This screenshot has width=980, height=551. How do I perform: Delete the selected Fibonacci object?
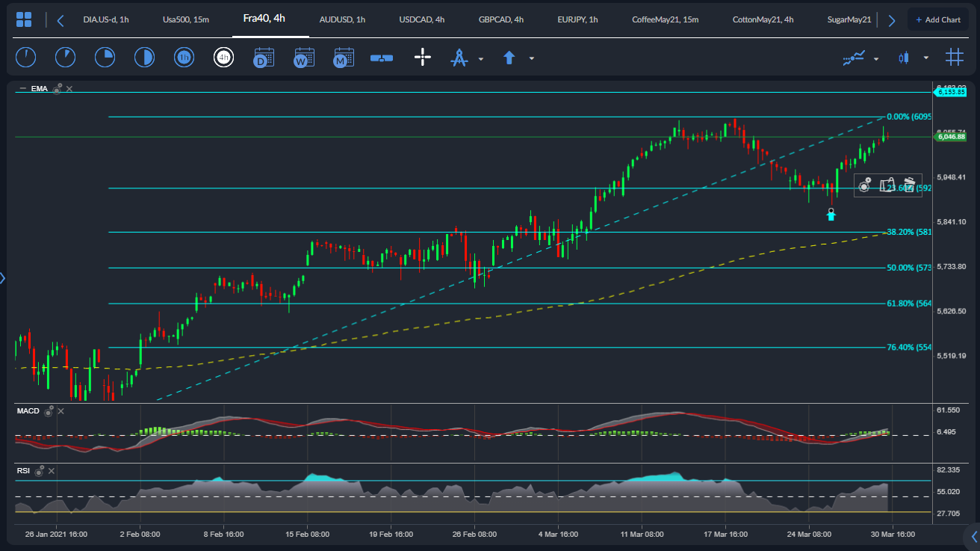point(909,184)
